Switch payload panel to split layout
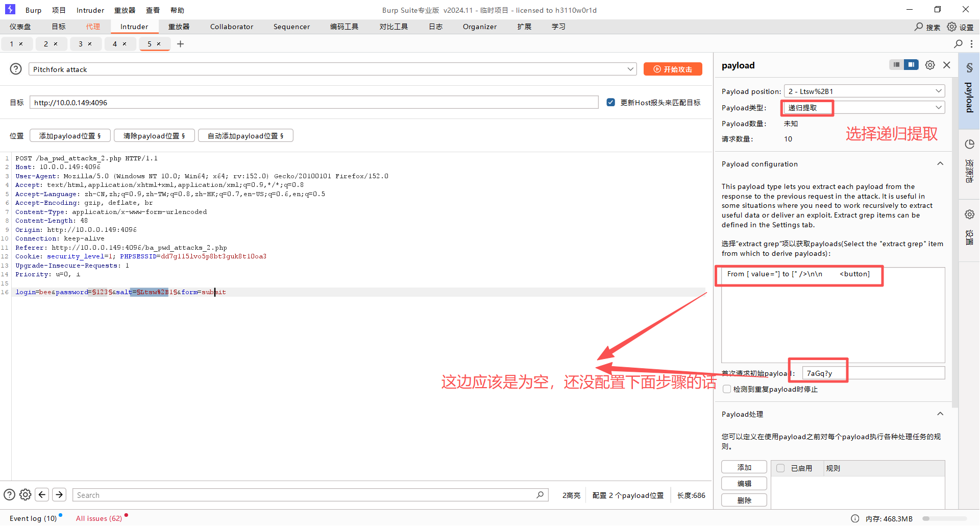 (911, 65)
